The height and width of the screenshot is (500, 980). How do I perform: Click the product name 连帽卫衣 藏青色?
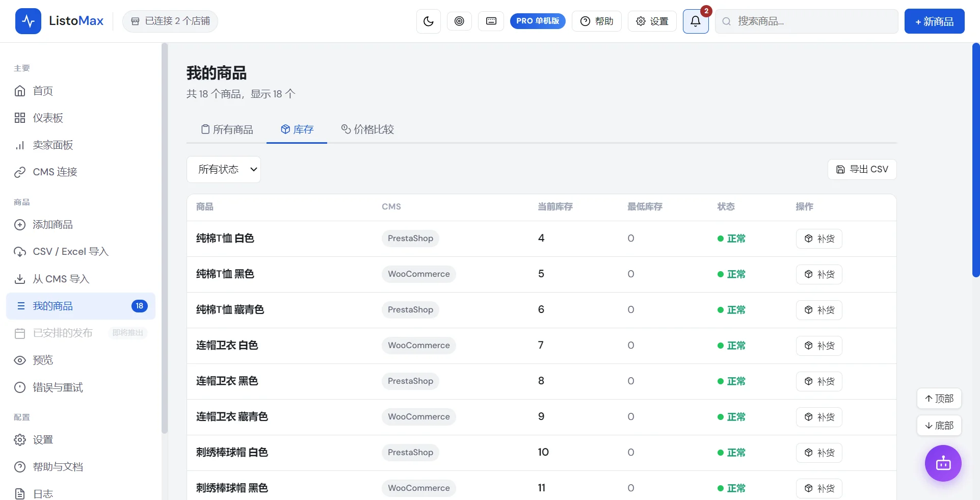tap(232, 417)
